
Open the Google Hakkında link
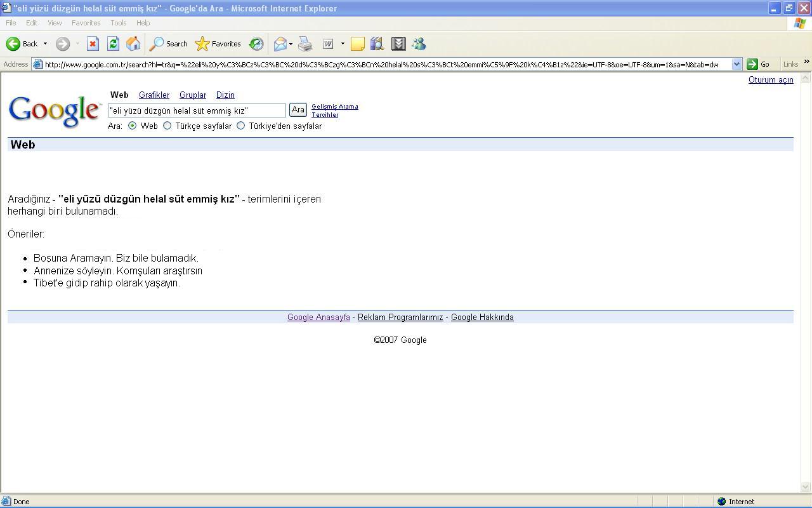coord(482,317)
